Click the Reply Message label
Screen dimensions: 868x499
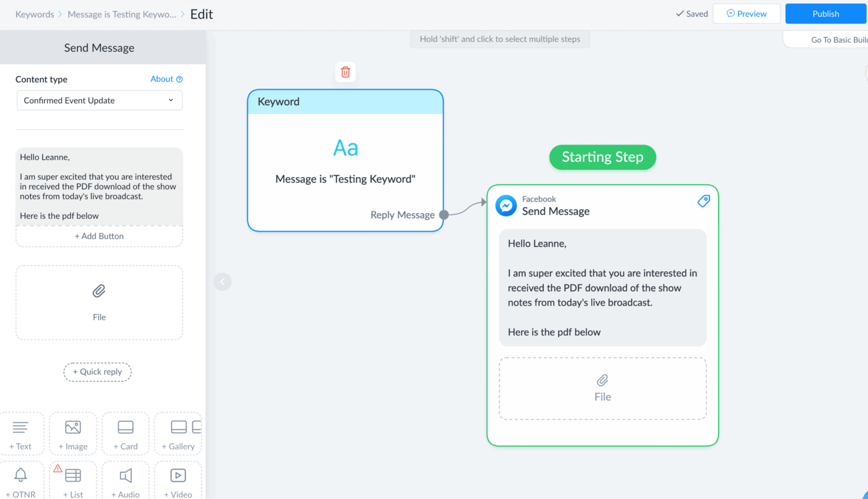402,215
